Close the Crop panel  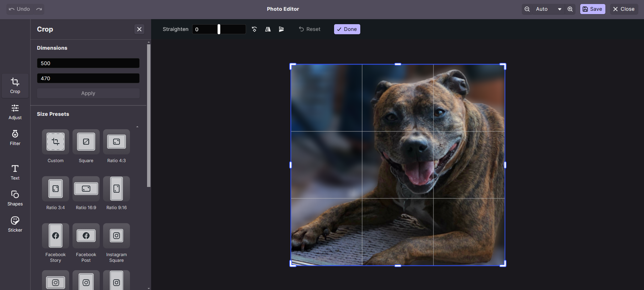pyautogui.click(x=139, y=29)
